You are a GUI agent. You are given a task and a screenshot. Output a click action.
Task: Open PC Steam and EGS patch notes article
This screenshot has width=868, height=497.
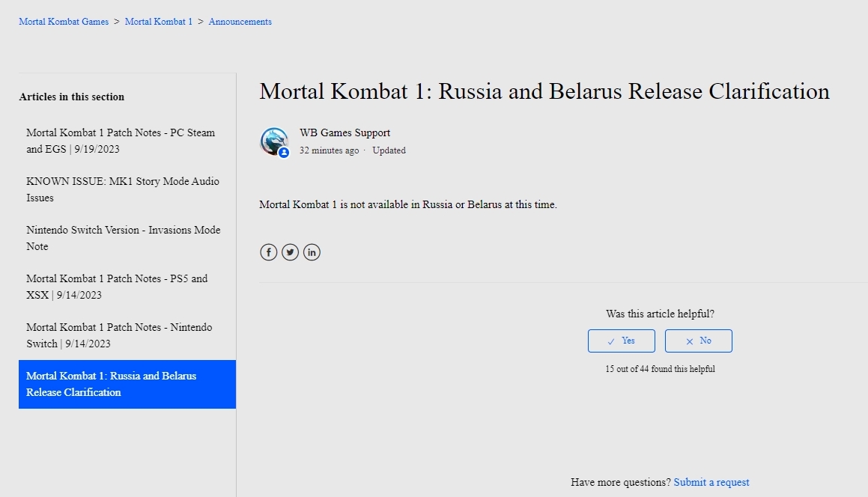click(127, 141)
